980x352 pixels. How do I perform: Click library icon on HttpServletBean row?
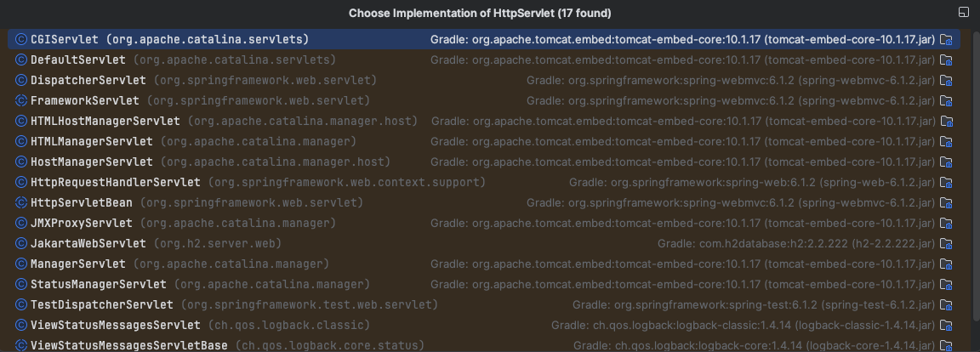coord(946,203)
